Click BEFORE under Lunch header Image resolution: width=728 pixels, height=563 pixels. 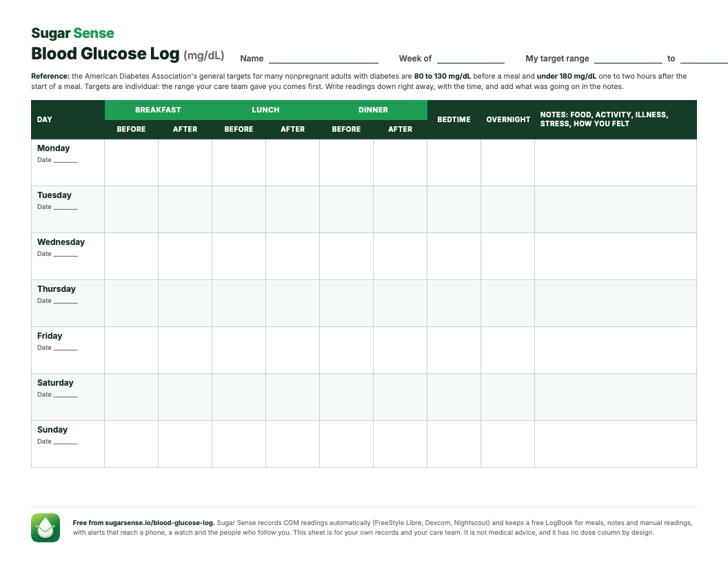pyautogui.click(x=239, y=129)
